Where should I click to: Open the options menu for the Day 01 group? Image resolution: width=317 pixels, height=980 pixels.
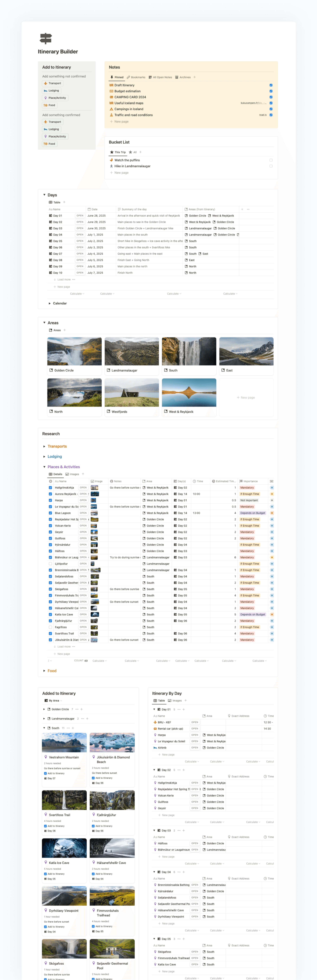pyautogui.click(x=179, y=709)
